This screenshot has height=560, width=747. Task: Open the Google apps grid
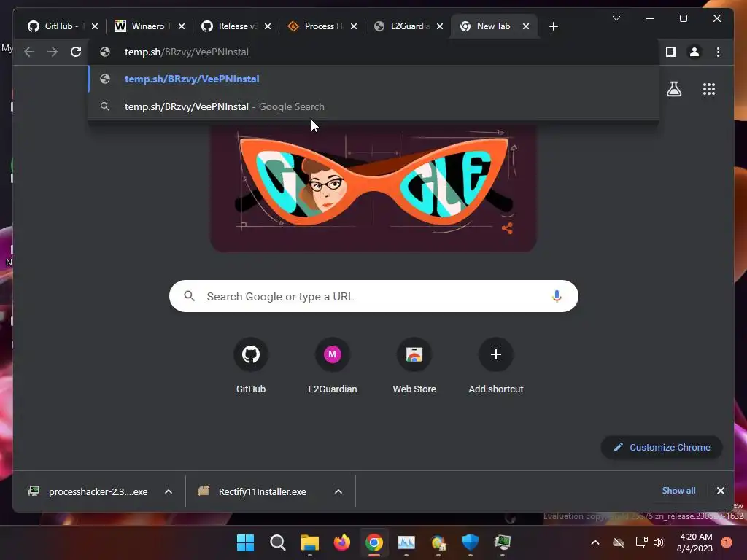click(709, 89)
